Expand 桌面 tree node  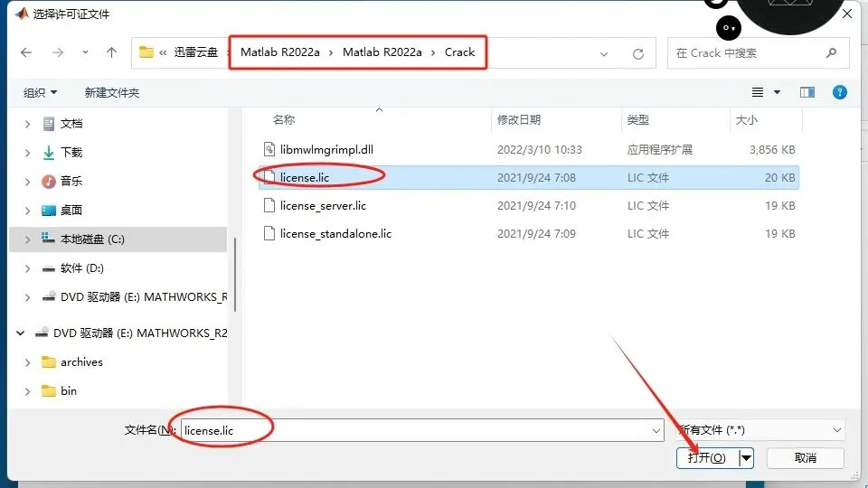tap(27, 211)
